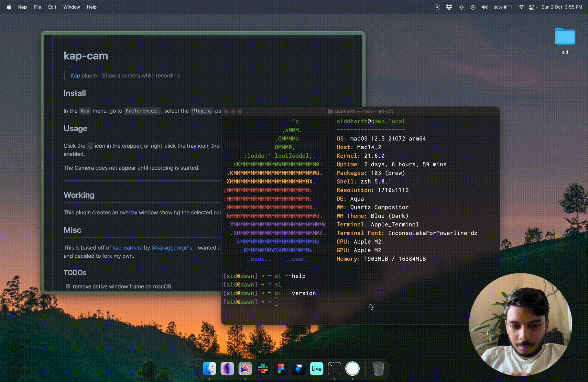Open the @karaggeorge's profile link
Viewport: 588px width, 382px height.
[x=172, y=248]
